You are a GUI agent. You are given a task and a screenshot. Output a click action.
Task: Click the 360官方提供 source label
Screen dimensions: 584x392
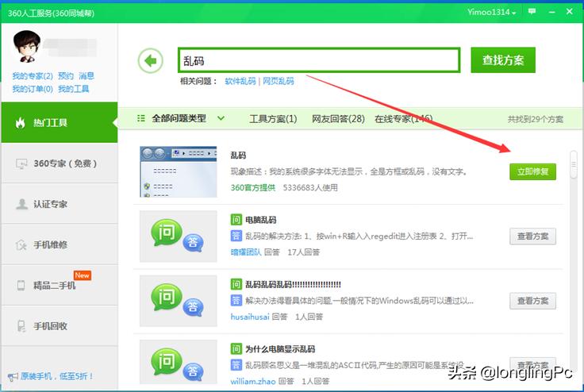click(253, 187)
